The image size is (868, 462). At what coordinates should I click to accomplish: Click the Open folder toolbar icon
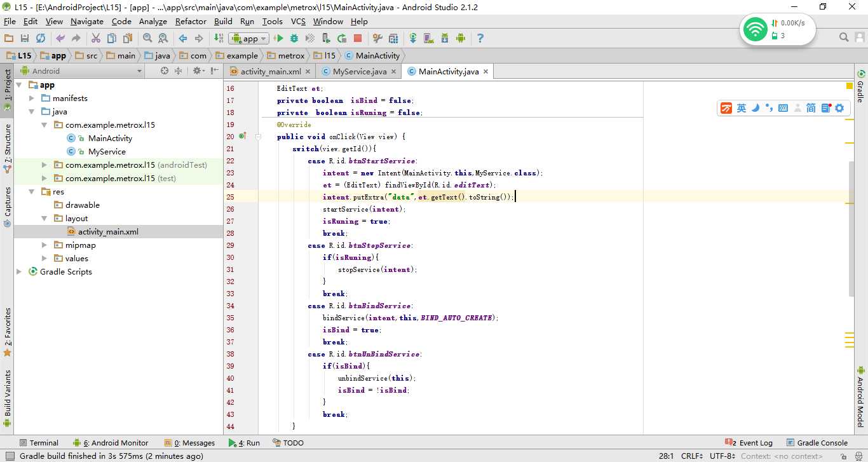pyautogui.click(x=9, y=38)
